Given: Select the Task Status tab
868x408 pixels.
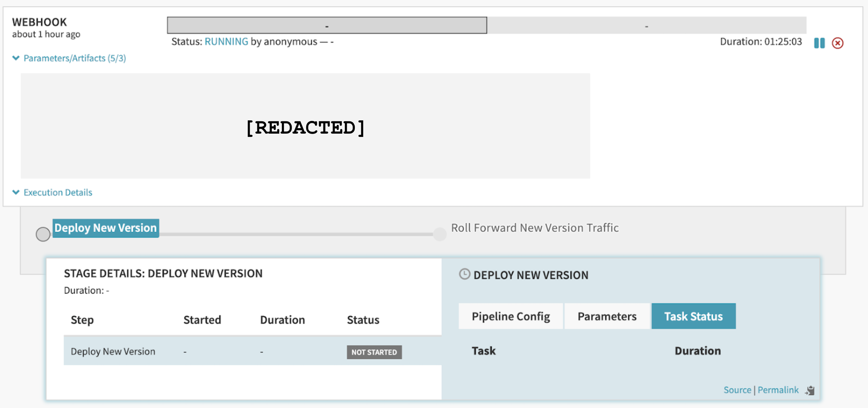Looking at the screenshot, I should coord(693,316).
